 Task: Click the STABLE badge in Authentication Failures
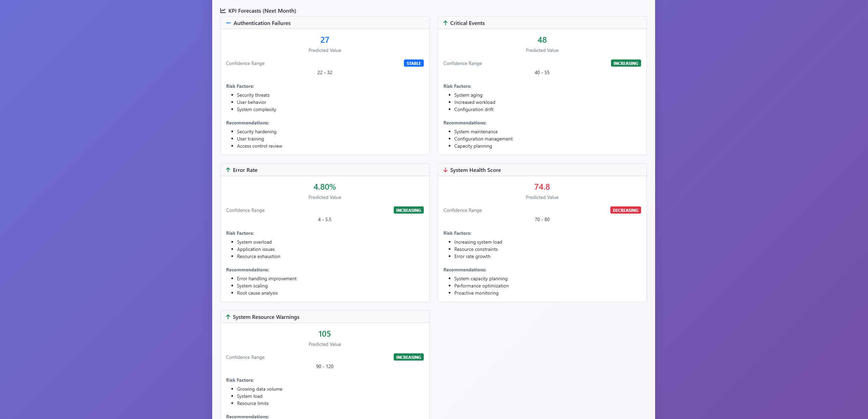point(413,63)
